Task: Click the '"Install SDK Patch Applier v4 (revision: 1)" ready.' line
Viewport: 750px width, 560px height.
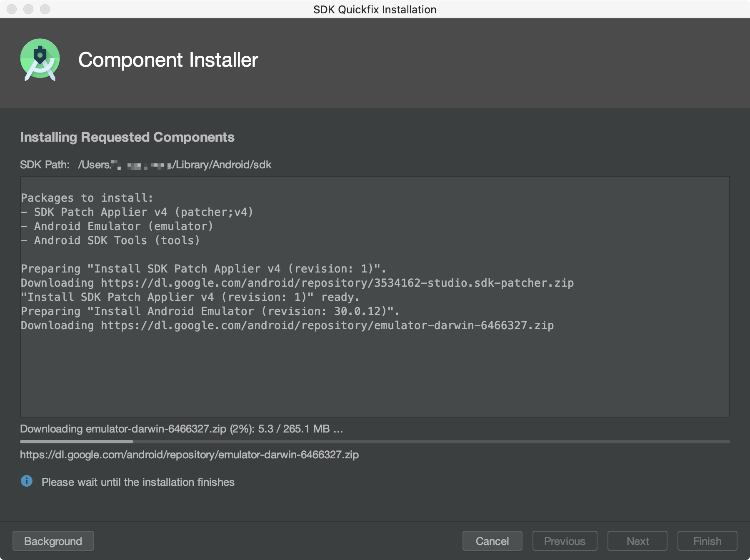Action: 190,297
